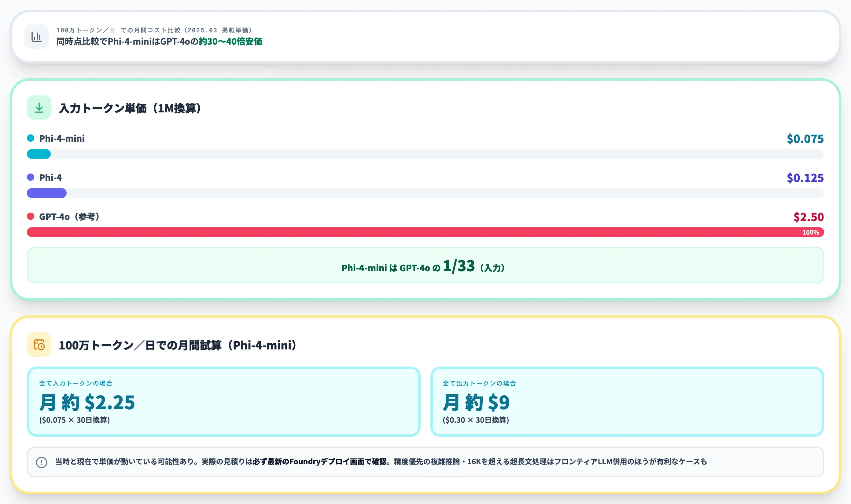Click the text "フロンティアLLM併用のほうが有利なケースも"
851x504 pixels.
tap(630, 462)
